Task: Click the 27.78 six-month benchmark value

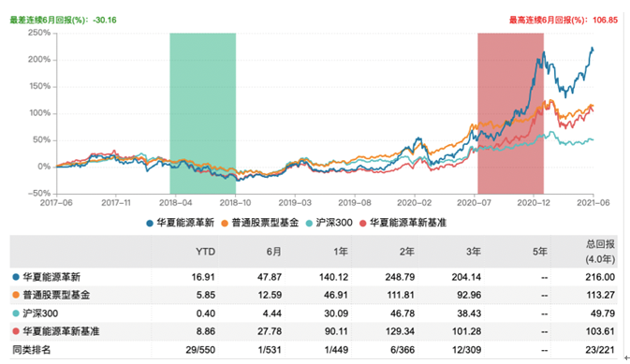Action: click(x=270, y=332)
